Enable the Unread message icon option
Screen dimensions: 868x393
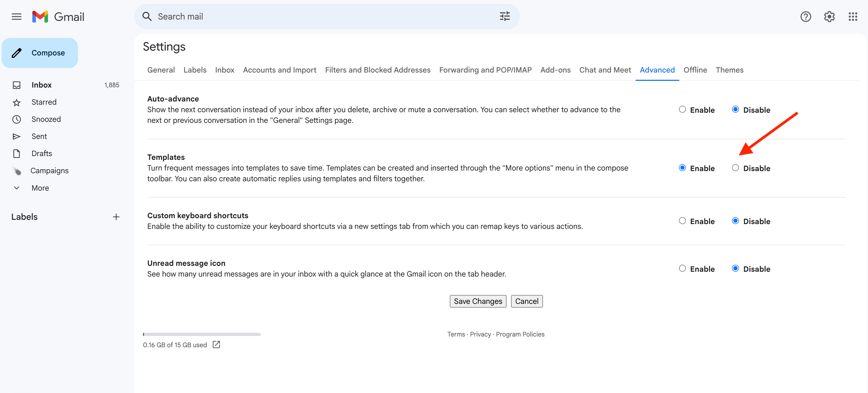[682, 269]
